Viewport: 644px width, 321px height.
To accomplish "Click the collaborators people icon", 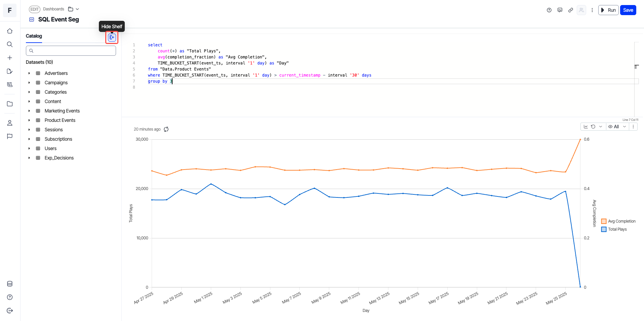I will coord(581,10).
